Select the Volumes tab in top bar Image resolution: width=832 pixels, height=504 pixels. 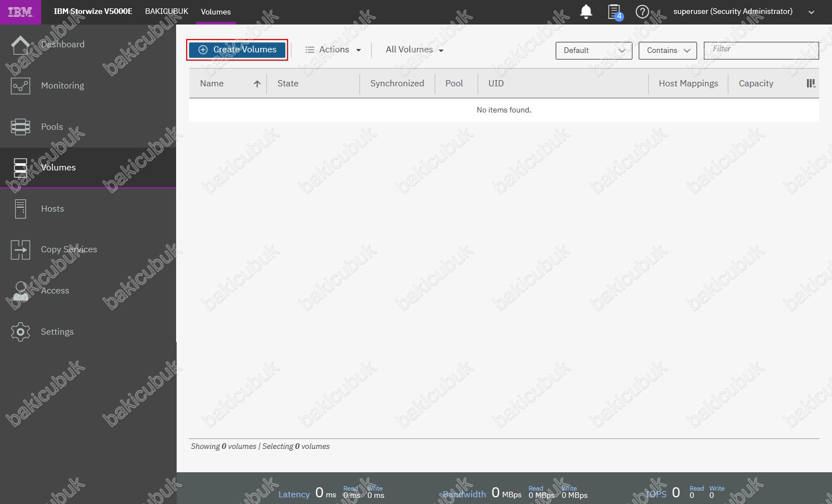(216, 12)
